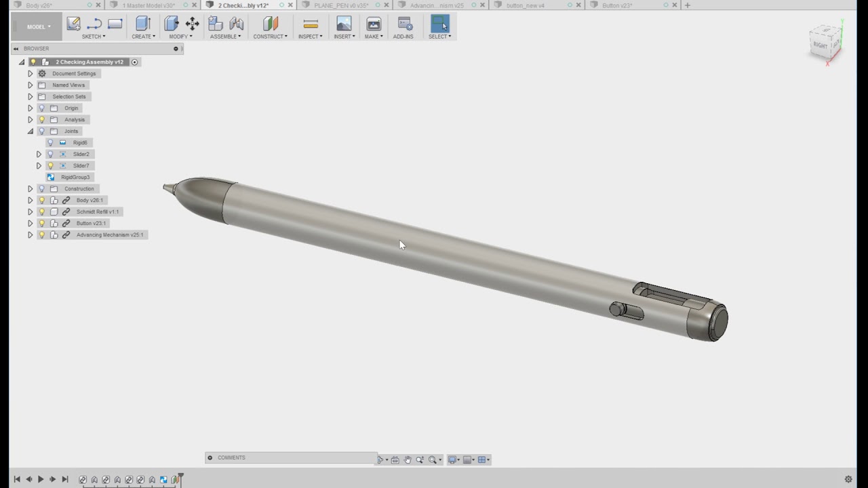Expand the Advancing Mechanism v25:1 component

click(x=30, y=235)
